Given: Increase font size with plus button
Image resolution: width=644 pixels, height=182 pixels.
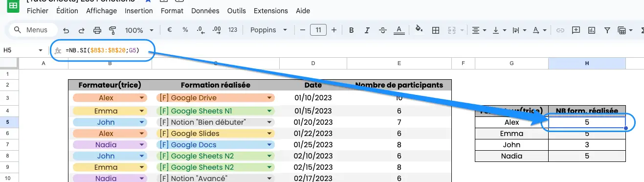Looking at the screenshot, I should (334, 30).
